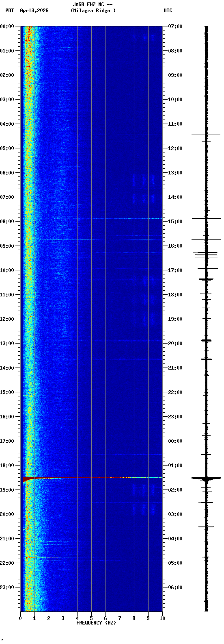The width and height of the screenshot is (224, 644).
Task: Select PDT axis time label '13:00'
Action: [7, 344]
